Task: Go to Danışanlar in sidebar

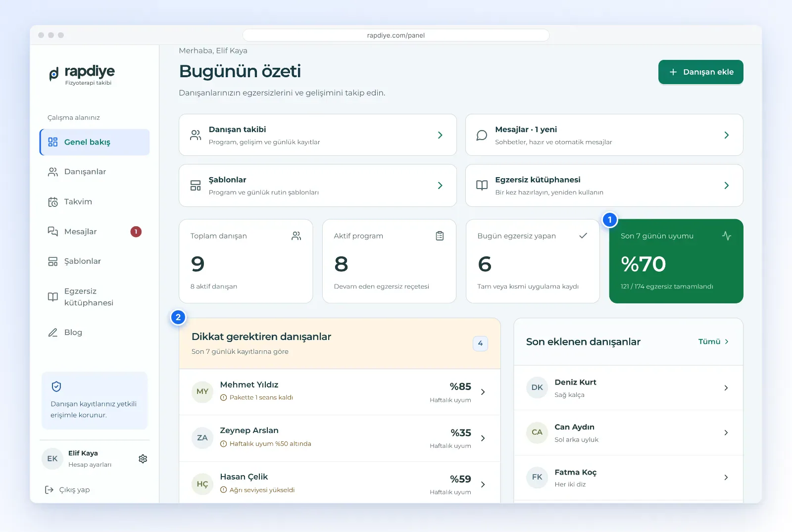Action: tap(95, 172)
